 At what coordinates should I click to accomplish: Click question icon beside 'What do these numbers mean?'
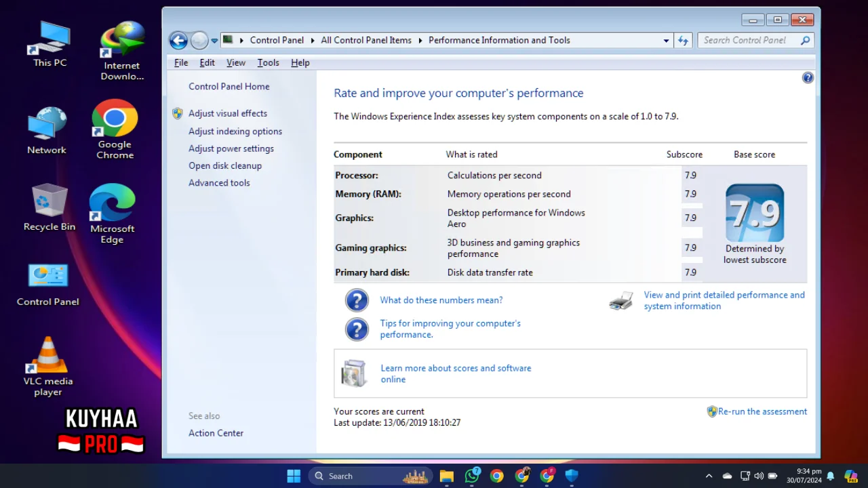[x=357, y=300]
